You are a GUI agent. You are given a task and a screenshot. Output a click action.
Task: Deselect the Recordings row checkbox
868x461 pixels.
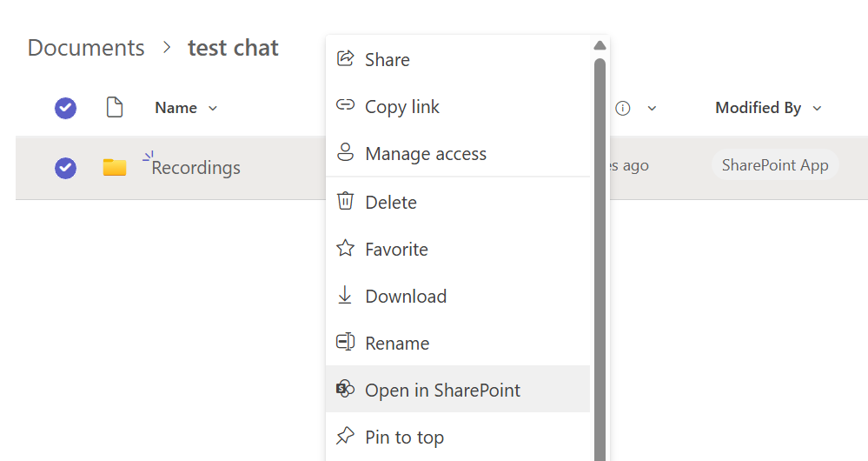[x=65, y=167]
